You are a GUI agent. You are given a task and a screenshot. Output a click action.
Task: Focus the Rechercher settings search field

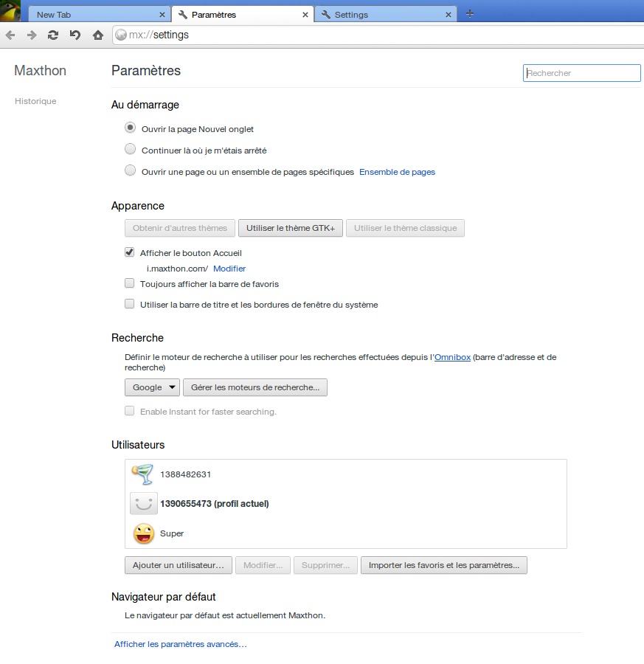pyautogui.click(x=582, y=73)
